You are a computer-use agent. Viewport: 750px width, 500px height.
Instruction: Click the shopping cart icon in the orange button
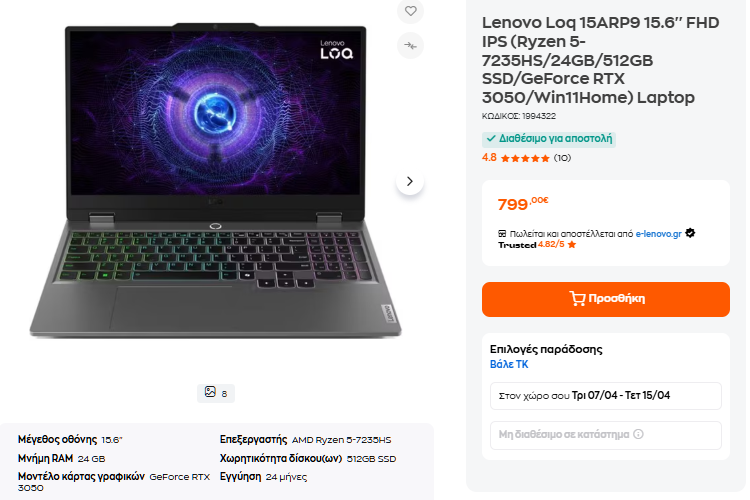pos(577,298)
